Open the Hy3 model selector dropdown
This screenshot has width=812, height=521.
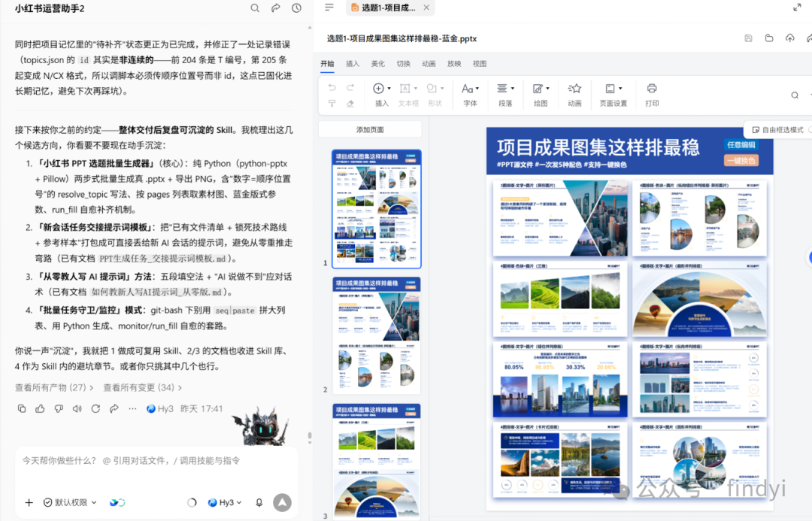pyautogui.click(x=225, y=502)
